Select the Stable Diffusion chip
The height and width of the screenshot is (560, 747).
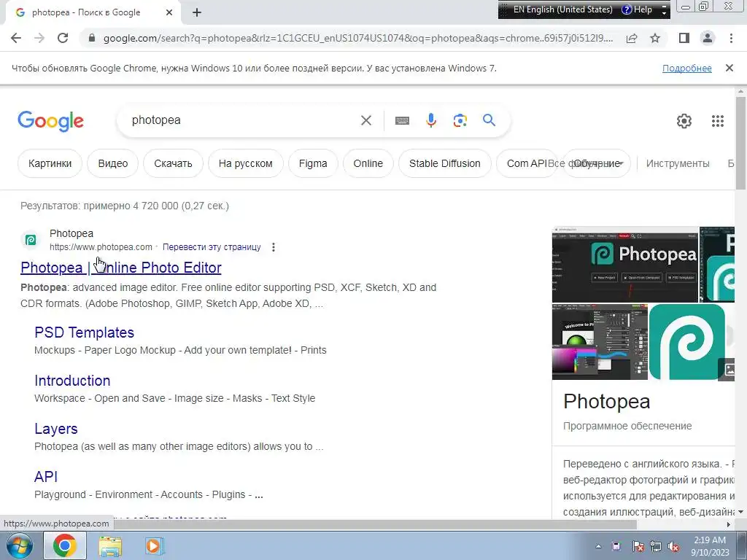point(444,163)
